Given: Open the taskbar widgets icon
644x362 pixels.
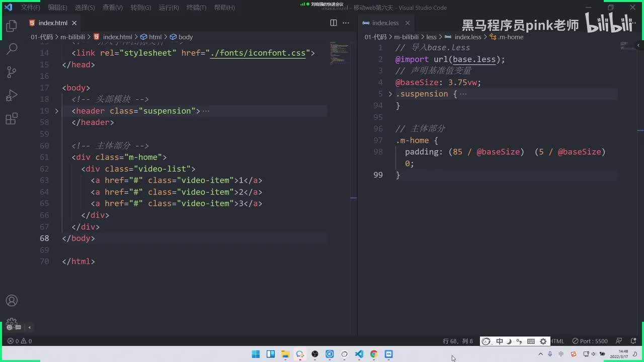Looking at the screenshot, I should point(270,354).
